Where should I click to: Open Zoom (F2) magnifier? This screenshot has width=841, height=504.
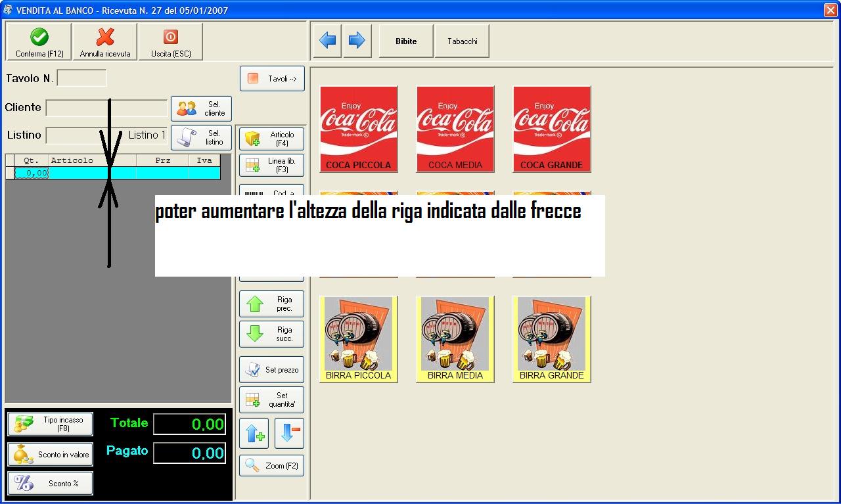click(271, 466)
